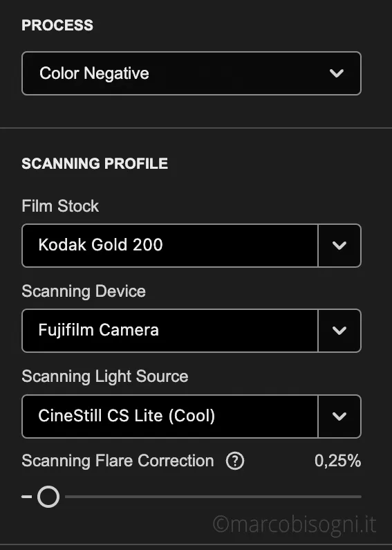Viewport: 392px width, 550px height.
Task: Click the Scanning Flare Correction label
Action: 118,461
